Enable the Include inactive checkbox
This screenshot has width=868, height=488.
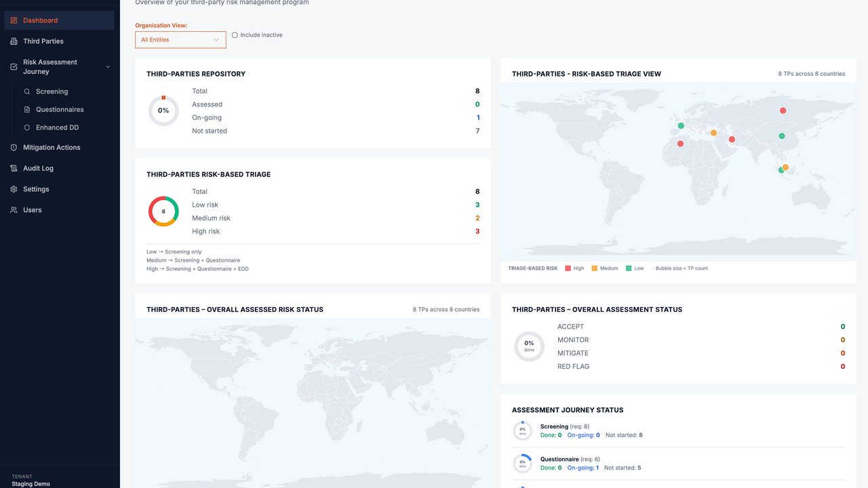click(x=235, y=35)
